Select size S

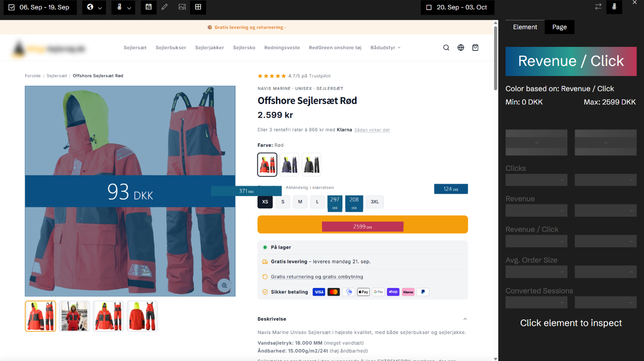click(283, 202)
